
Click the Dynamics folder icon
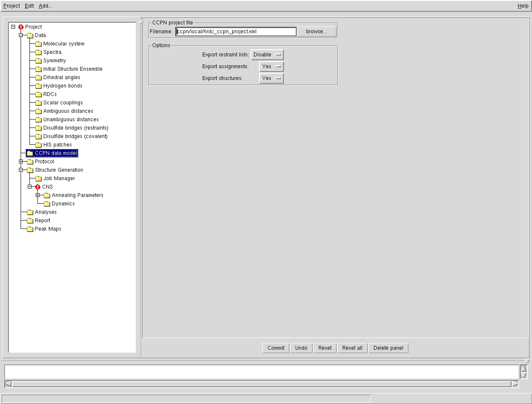[46, 203]
